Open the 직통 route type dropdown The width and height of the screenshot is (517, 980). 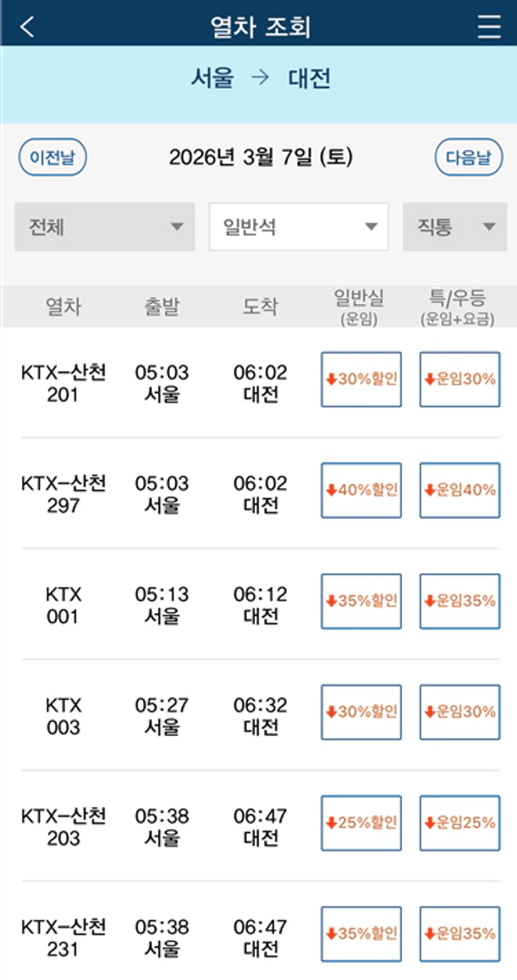(x=454, y=227)
